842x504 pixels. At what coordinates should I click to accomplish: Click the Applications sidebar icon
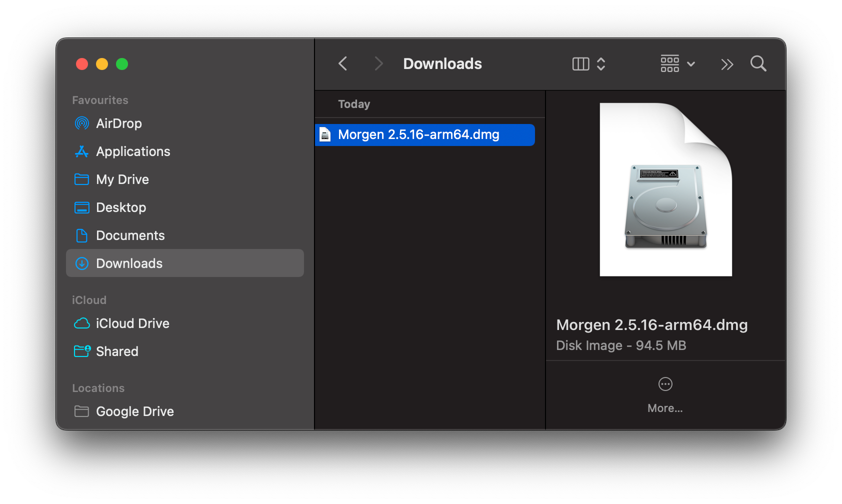pos(82,151)
